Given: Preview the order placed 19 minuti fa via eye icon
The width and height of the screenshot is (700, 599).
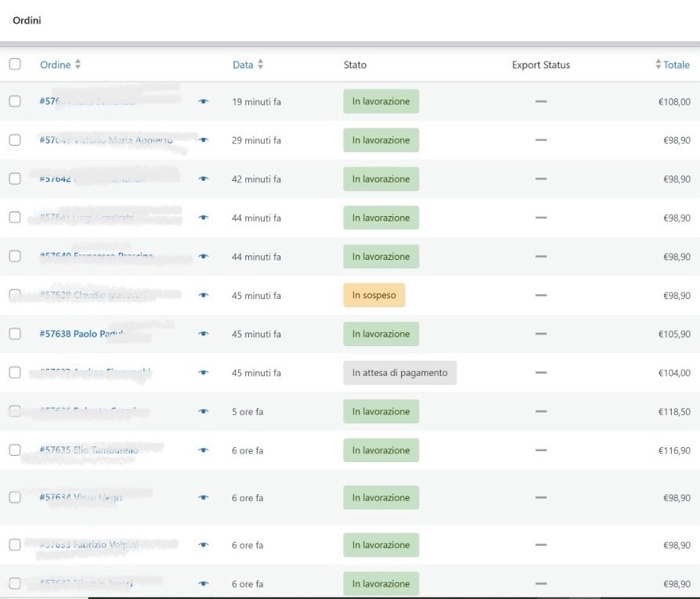Looking at the screenshot, I should click(x=204, y=102).
